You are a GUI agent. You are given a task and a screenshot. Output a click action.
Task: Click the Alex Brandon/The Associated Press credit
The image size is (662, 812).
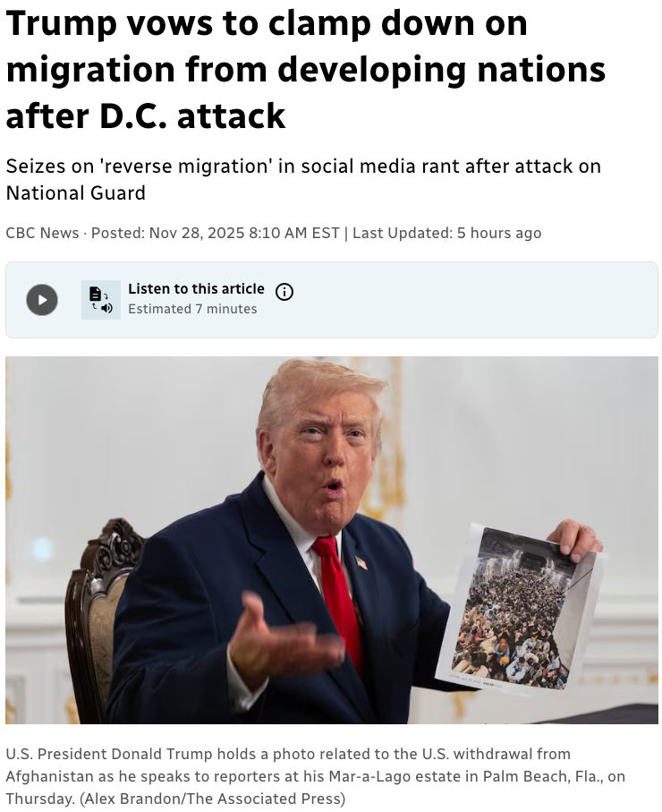pyautogui.click(x=212, y=799)
